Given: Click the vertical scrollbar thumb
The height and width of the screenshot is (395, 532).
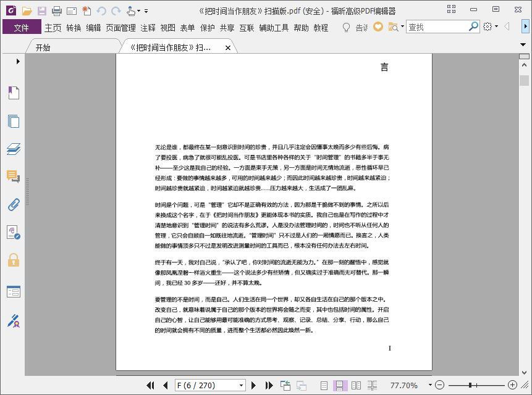Looking at the screenshot, I should (x=524, y=80).
